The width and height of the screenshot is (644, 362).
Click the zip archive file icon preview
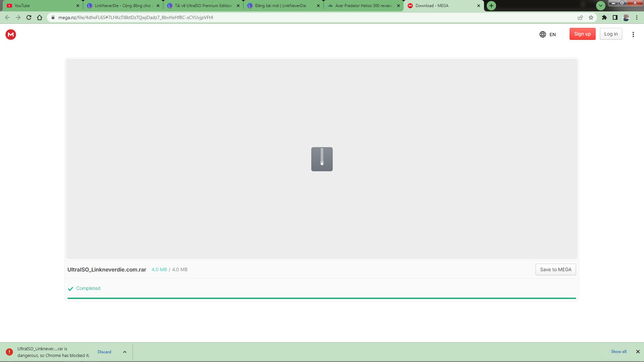click(x=322, y=159)
